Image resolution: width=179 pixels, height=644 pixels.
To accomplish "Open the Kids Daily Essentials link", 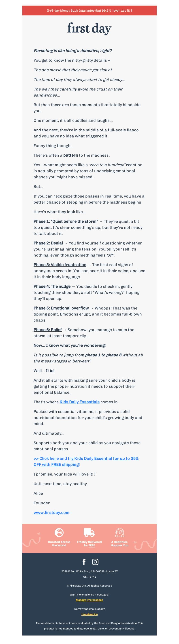I will tap(79, 402).
